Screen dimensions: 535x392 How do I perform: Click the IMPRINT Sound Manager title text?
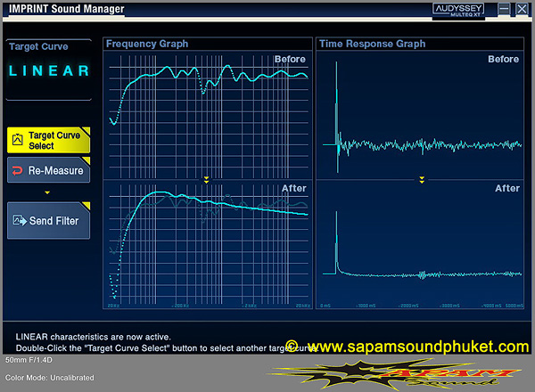(67, 9)
